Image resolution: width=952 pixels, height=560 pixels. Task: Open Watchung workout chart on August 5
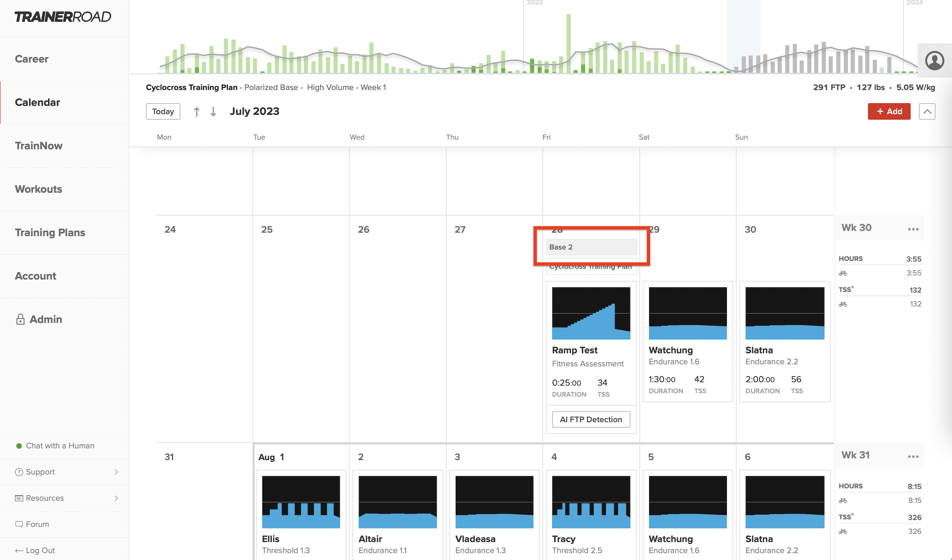(688, 502)
